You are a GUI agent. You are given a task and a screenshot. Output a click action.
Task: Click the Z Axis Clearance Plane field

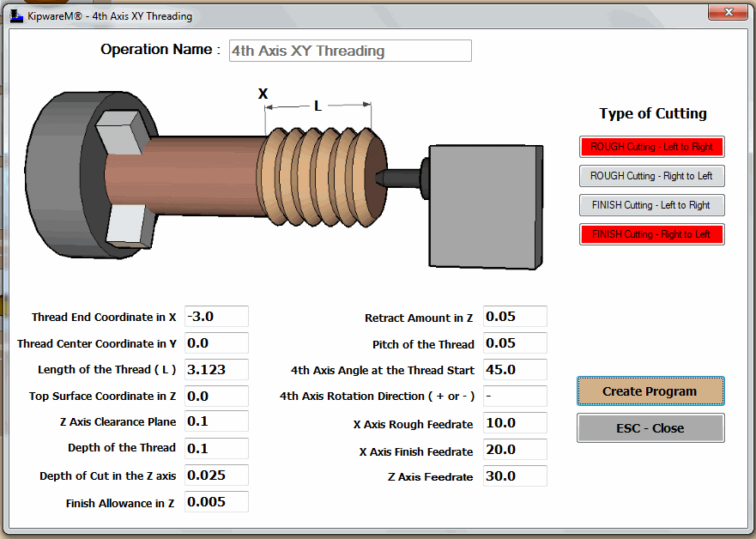[215, 422]
